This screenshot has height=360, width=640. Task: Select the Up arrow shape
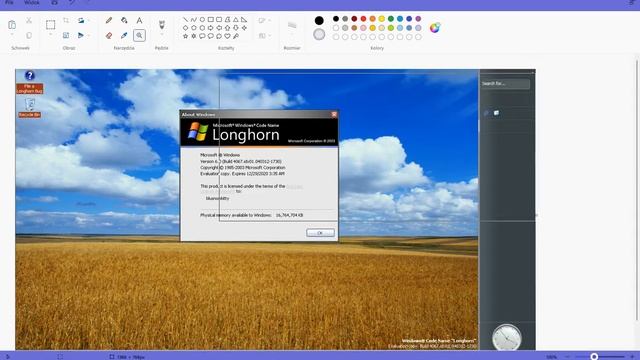click(x=227, y=28)
